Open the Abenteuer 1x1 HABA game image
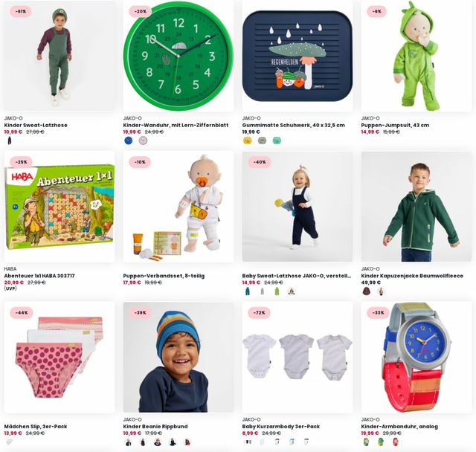Screen dimensions: 476x452 (59, 207)
